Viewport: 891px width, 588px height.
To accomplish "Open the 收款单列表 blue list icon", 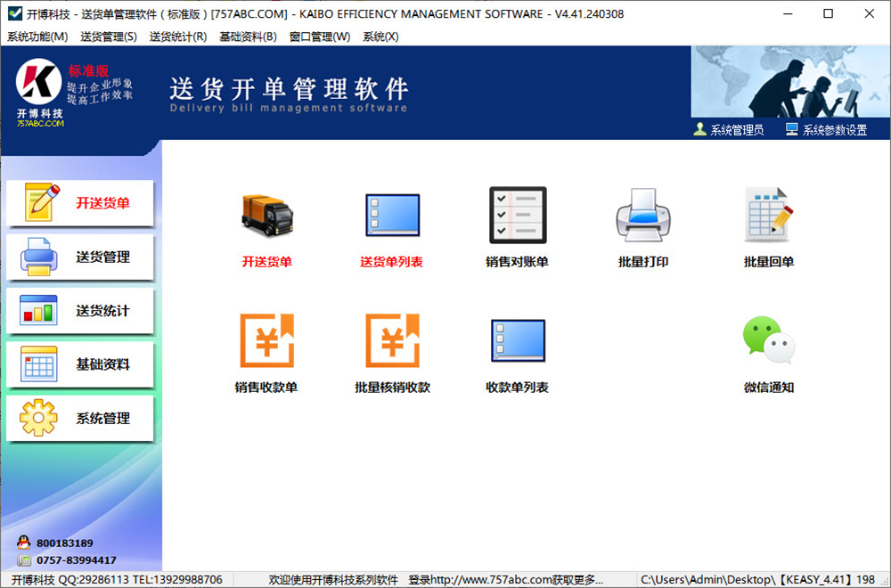I will [x=518, y=340].
